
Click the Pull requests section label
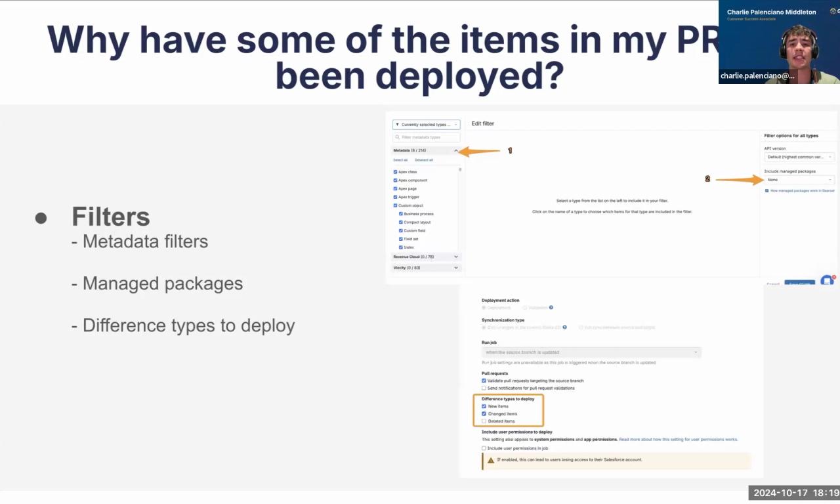[495, 373]
